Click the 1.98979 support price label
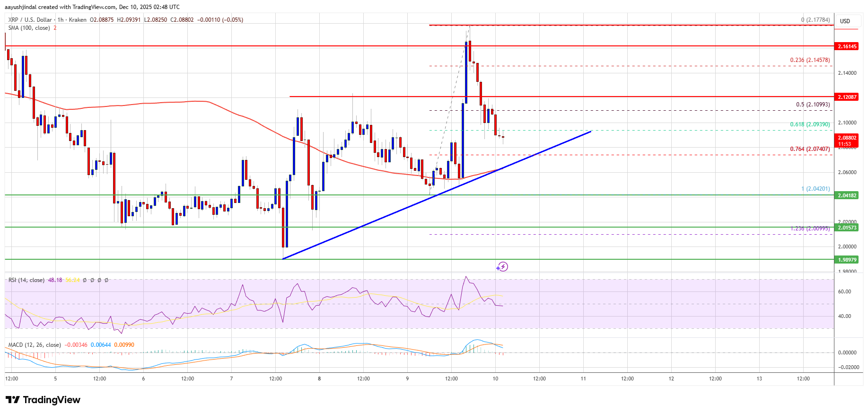868x414 pixels. 847,260
